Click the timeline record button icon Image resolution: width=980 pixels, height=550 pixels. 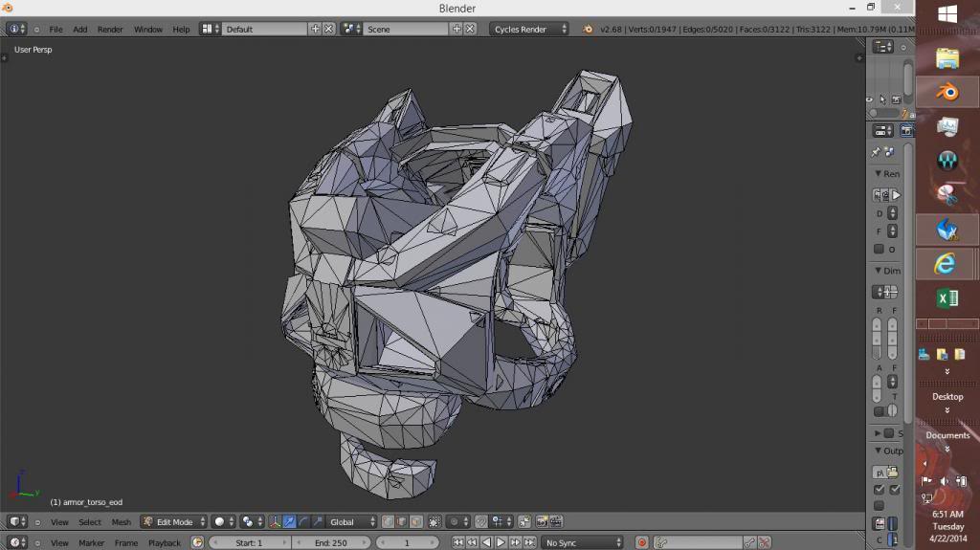[642, 542]
